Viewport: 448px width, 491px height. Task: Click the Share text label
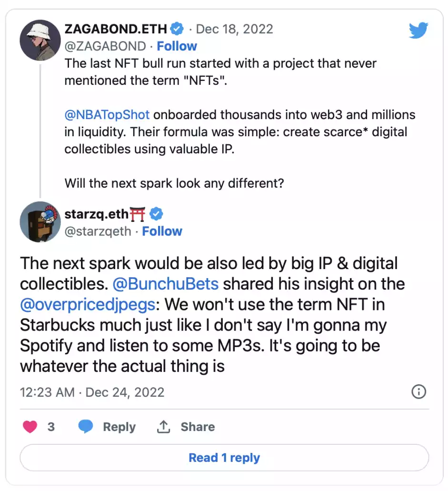197,427
